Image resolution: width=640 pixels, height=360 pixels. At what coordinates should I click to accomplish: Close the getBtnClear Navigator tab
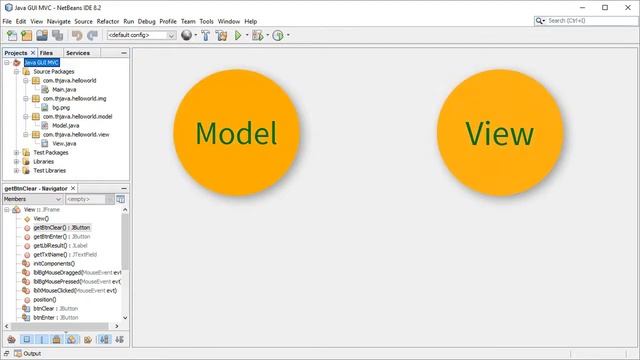73,188
